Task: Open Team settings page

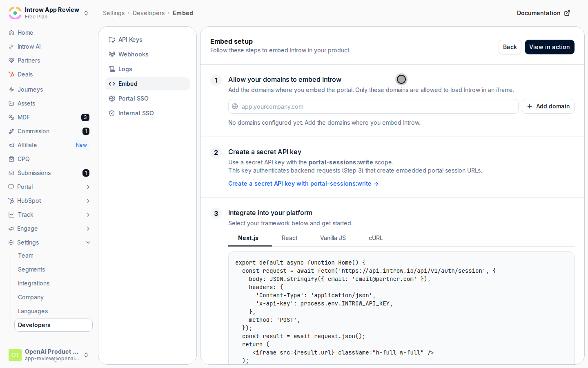Action: pyautogui.click(x=26, y=256)
